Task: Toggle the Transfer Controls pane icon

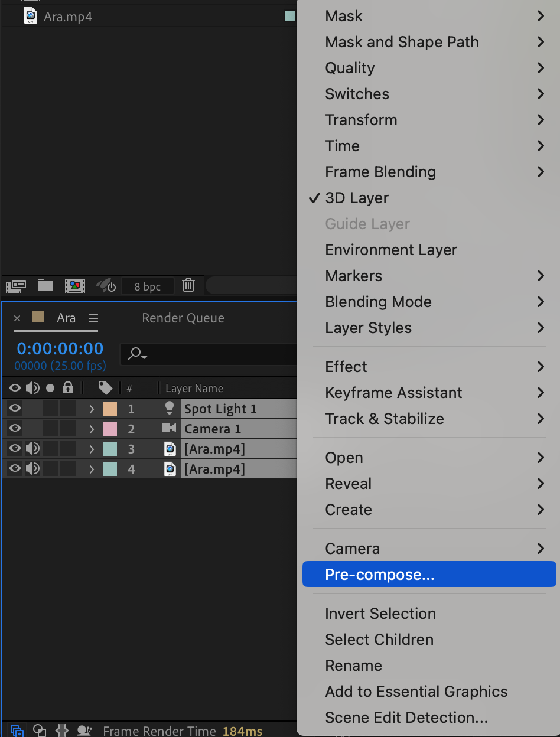Action: [40, 731]
